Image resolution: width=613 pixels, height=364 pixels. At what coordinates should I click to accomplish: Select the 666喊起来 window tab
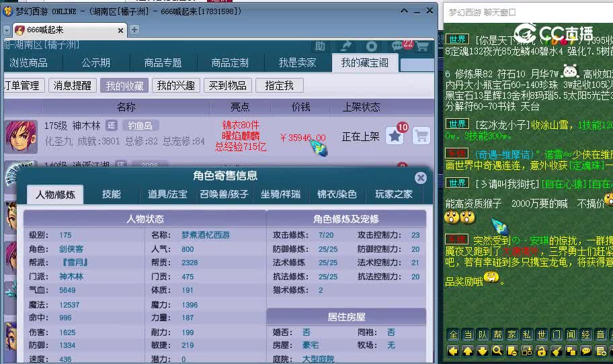point(70,30)
